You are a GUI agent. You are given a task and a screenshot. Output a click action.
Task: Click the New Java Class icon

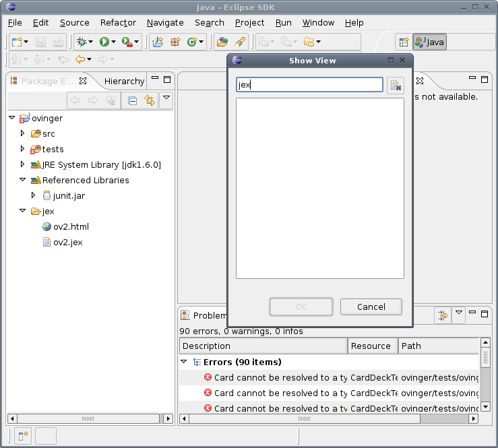pyautogui.click(x=192, y=42)
